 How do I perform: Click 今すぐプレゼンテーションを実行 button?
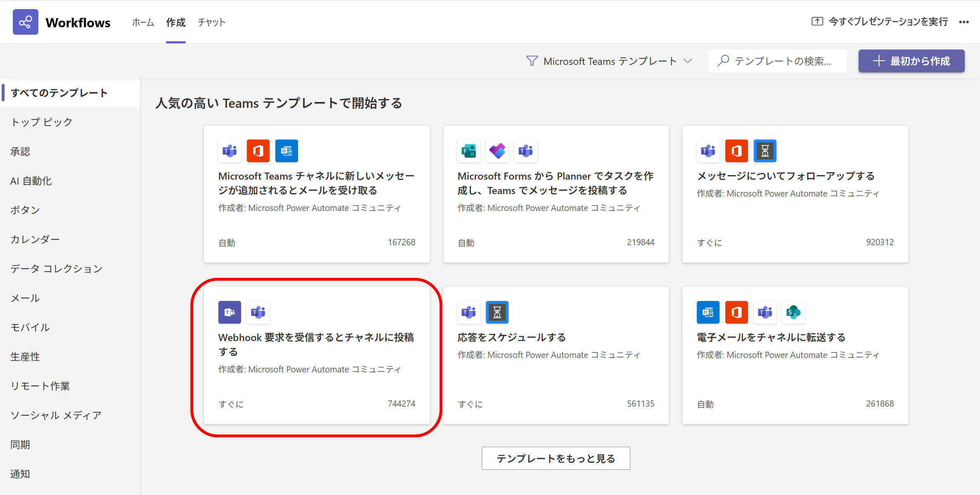pyautogui.click(x=880, y=21)
